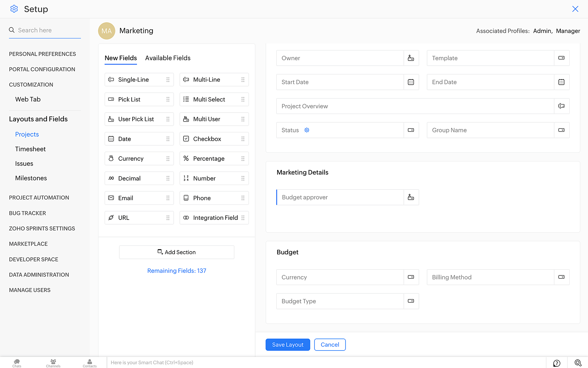
Task: Click the Start Date calendar icon
Action: (x=411, y=82)
